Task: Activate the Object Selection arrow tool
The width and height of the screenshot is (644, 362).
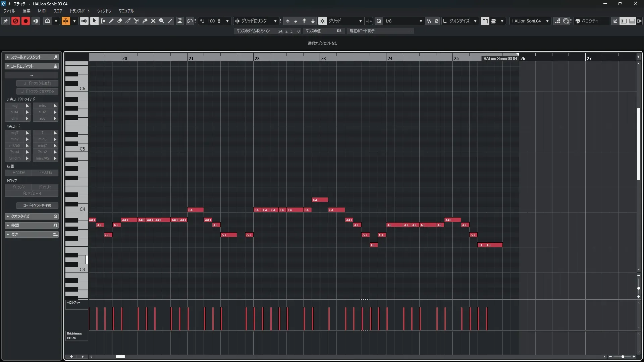Action: [94, 21]
